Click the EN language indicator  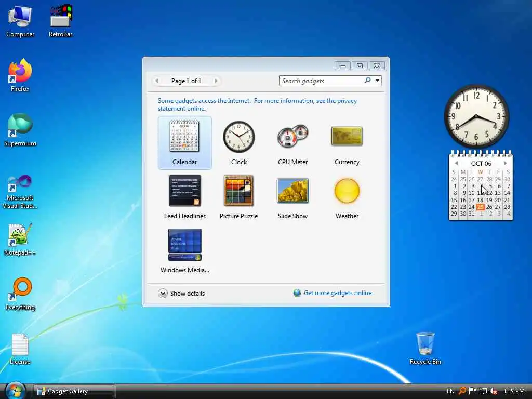[x=450, y=391]
